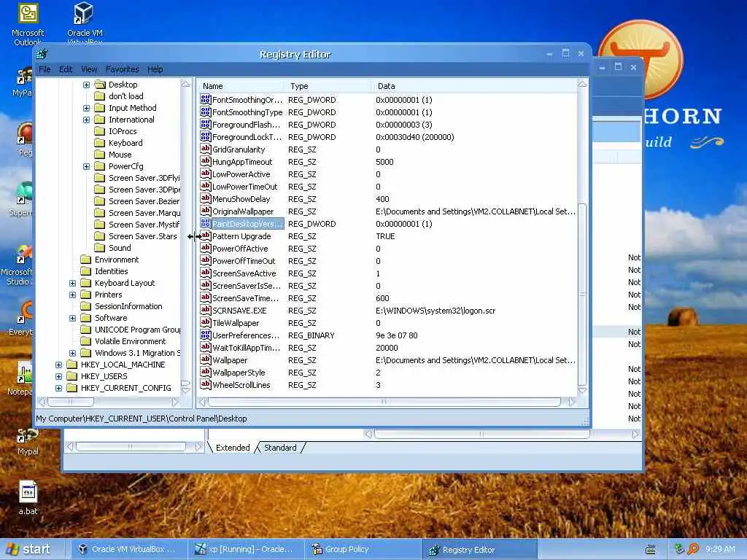Click the Registry Editor title bar icon
The height and width of the screenshot is (560, 747).
click(x=42, y=54)
